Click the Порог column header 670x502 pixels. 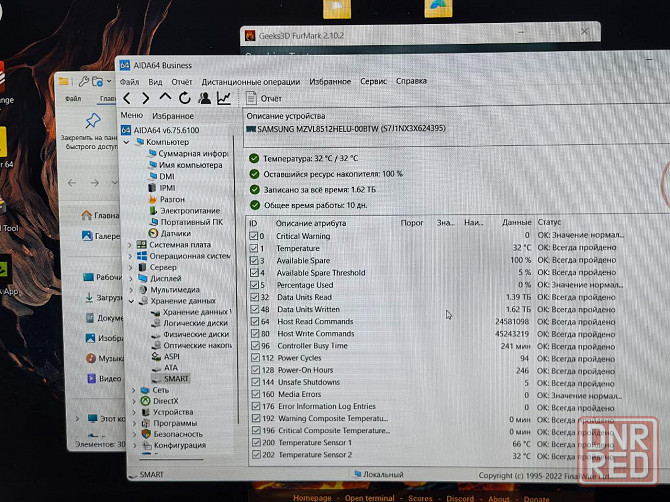(x=412, y=223)
